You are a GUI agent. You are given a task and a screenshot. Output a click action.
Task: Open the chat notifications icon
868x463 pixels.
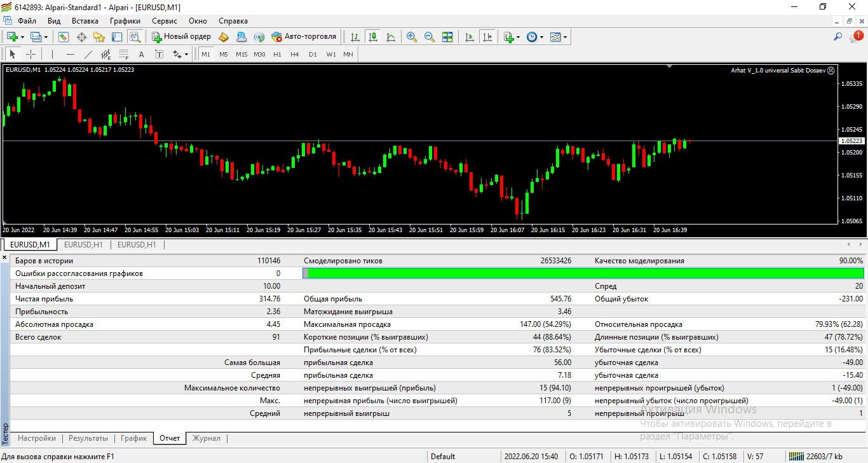tap(856, 37)
